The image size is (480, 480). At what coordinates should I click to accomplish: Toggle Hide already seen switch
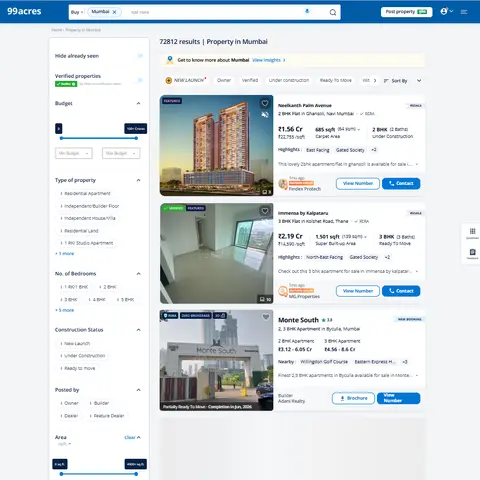pos(140,56)
